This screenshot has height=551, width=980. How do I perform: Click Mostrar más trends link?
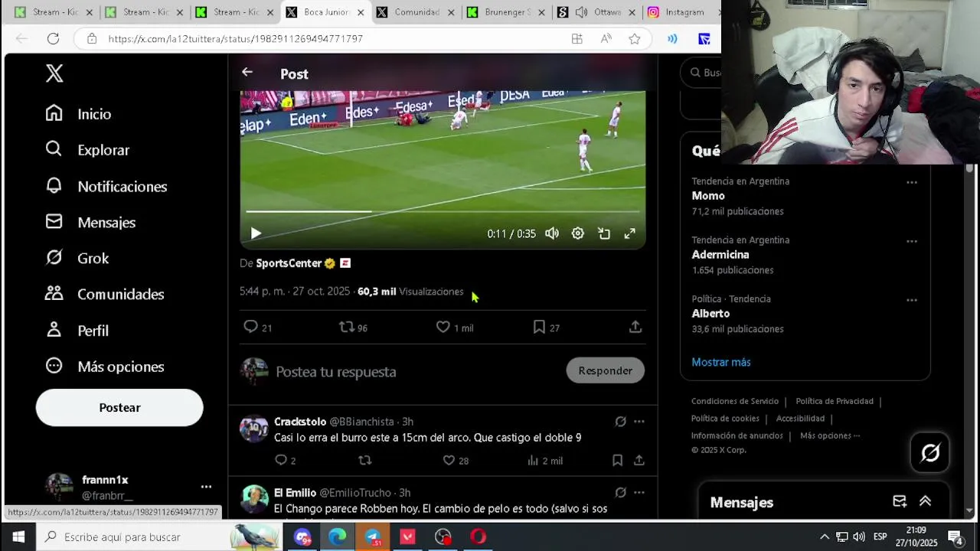[x=721, y=362]
